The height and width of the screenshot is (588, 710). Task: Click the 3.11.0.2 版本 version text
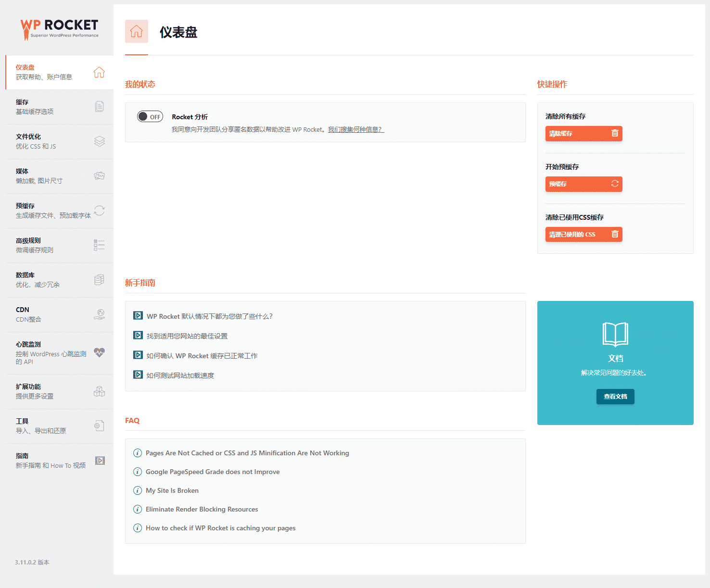[32, 562]
